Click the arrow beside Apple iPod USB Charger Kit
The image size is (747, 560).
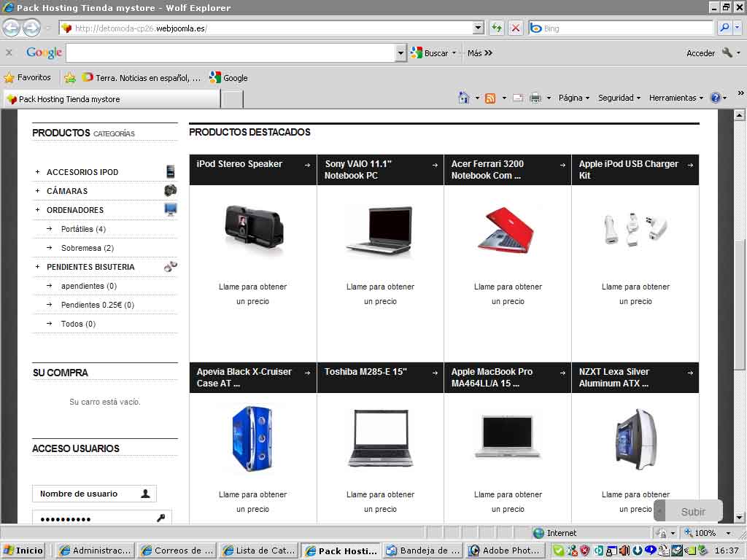pos(690,166)
